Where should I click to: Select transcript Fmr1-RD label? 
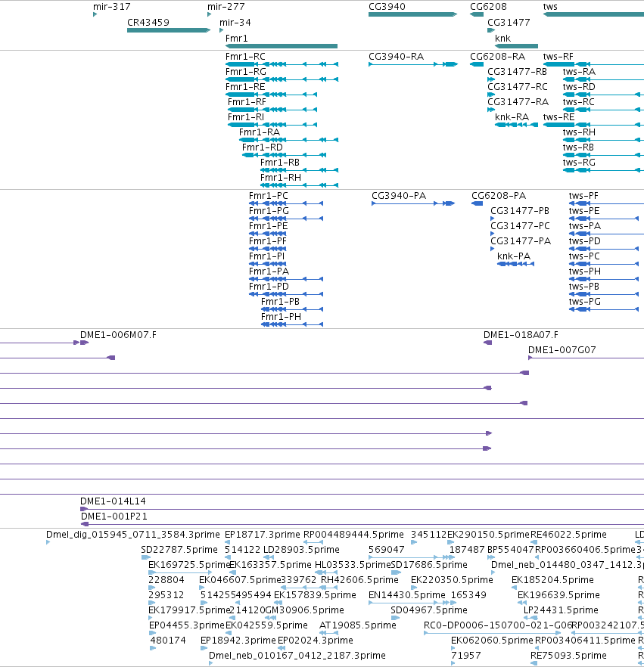coord(262,147)
